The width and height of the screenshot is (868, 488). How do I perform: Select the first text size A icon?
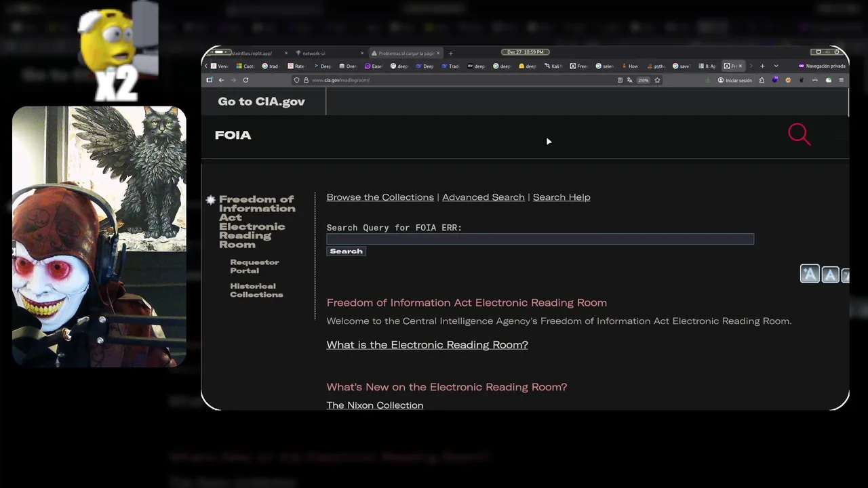tap(810, 274)
